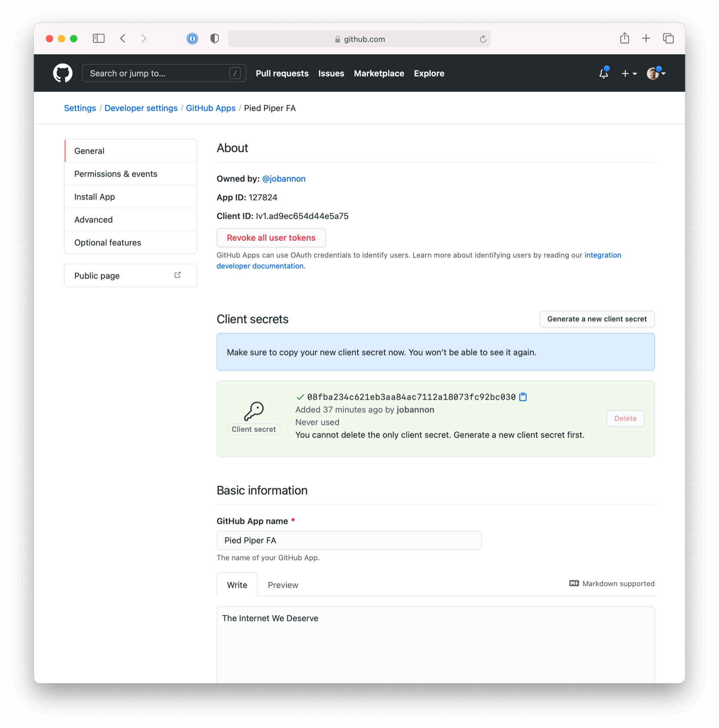Click the description text area

pyautogui.click(x=435, y=645)
